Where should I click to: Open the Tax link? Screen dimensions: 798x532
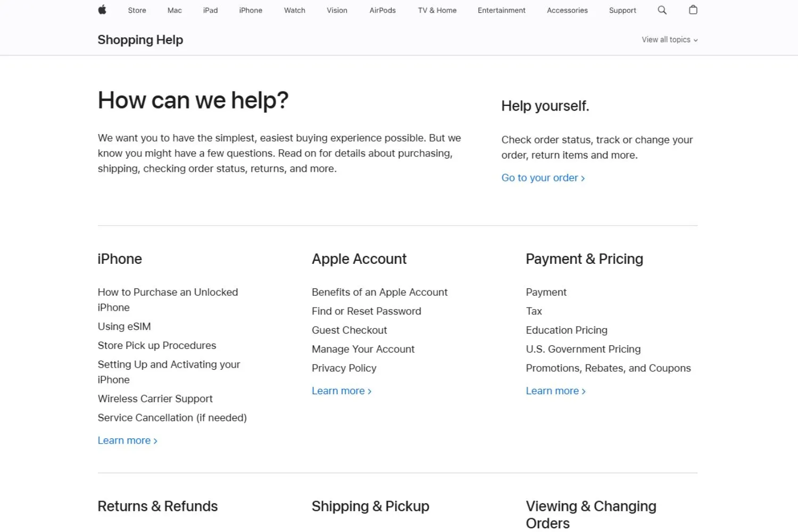click(534, 311)
